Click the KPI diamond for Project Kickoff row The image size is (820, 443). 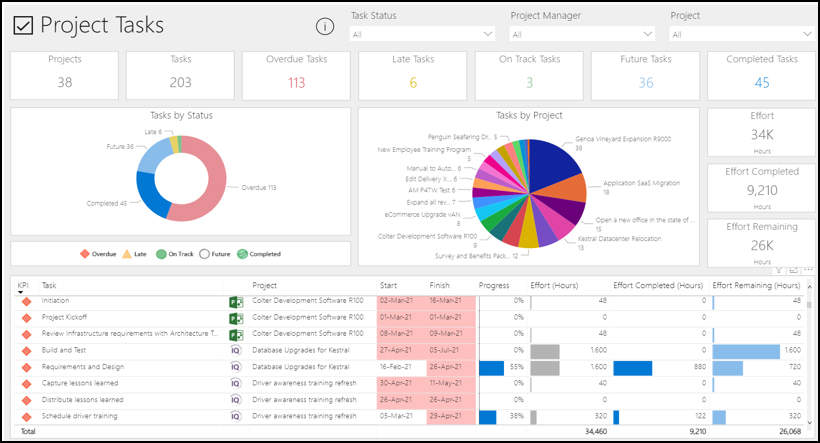(27, 318)
